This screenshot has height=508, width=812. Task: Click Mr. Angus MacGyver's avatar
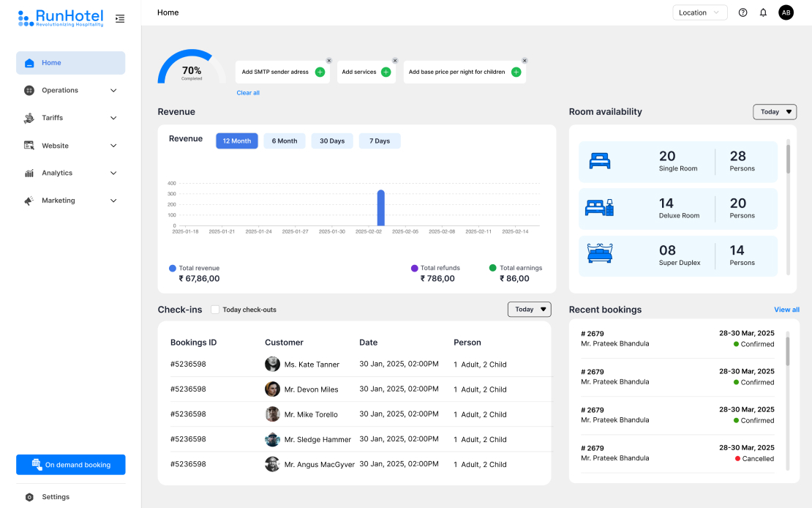(x=272, y=464)
